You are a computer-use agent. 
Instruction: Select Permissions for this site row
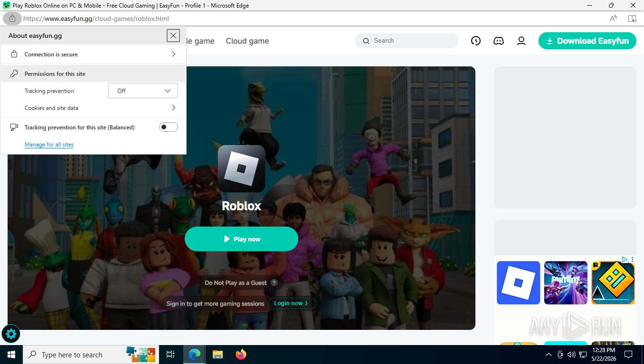(93, 74)
